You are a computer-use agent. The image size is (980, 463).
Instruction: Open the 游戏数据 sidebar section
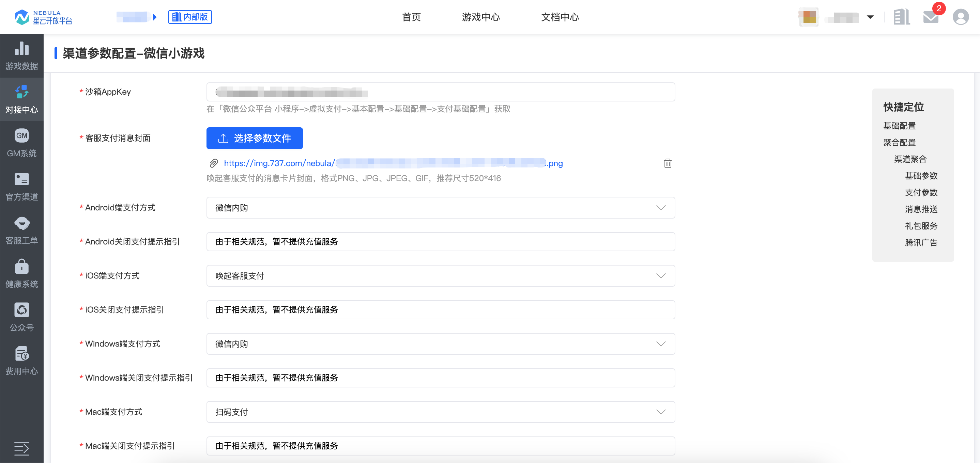click(x=22, y=56)
